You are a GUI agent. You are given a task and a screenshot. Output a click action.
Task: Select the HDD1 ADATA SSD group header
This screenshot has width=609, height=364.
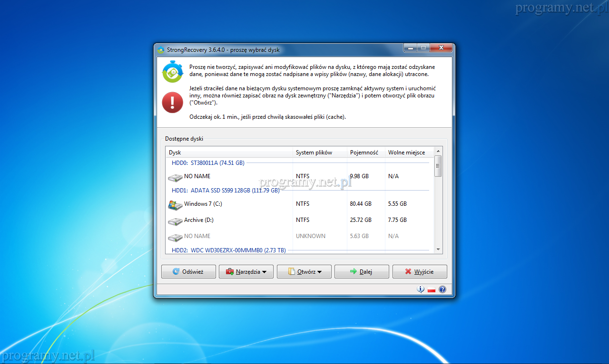click(226, 191)
